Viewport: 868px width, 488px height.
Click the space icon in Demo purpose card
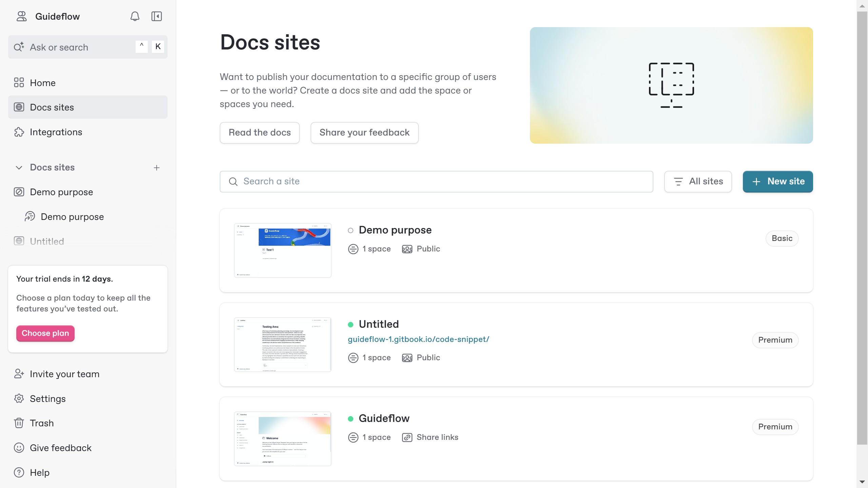(x=353, y=249)
